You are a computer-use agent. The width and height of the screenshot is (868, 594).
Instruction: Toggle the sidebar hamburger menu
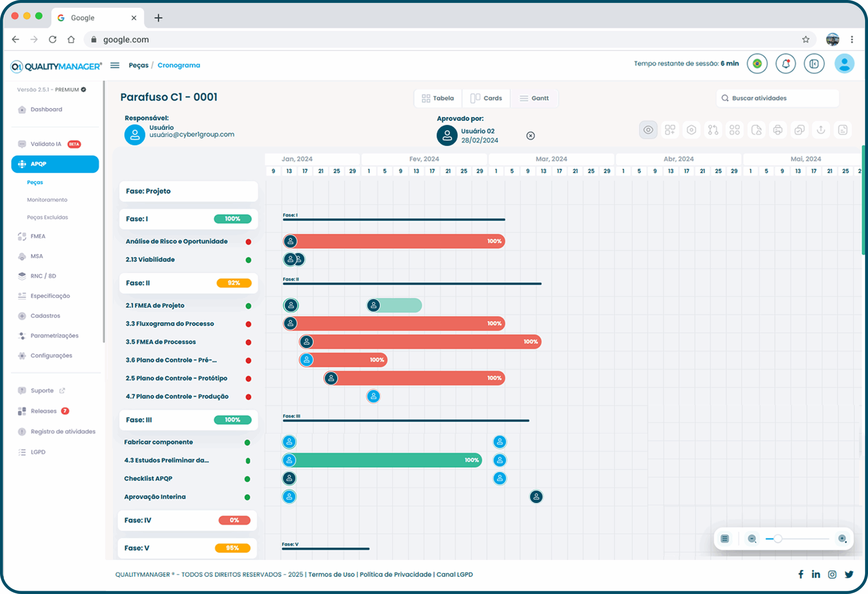115,65
